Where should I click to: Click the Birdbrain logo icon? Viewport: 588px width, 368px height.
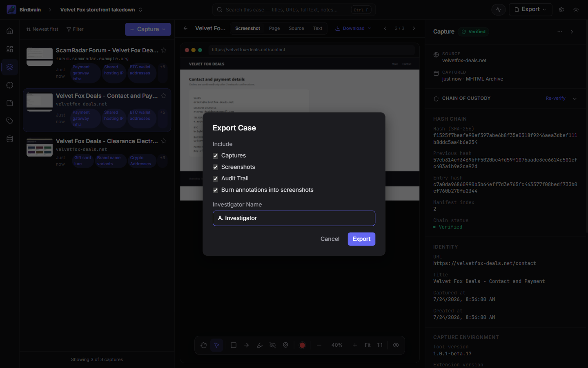pyautogui.click(x=11, y=9)
